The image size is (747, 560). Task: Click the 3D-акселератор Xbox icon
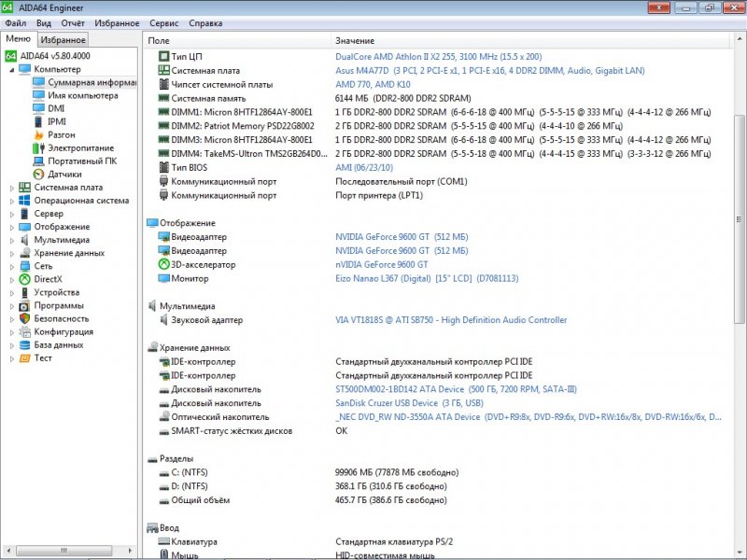pos(164,264)
